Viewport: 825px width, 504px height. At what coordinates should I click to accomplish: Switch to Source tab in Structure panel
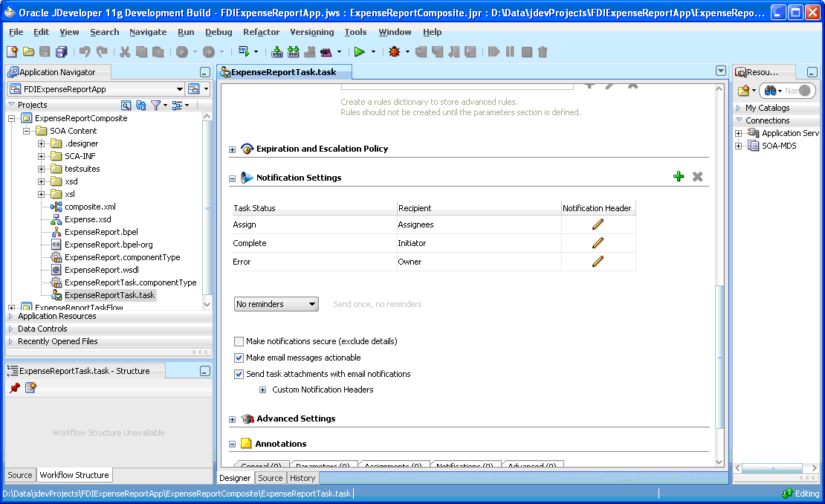[20, 474]
